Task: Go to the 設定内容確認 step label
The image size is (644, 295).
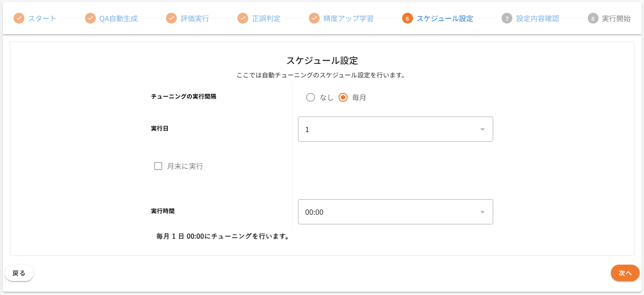Action: (537, 18)
